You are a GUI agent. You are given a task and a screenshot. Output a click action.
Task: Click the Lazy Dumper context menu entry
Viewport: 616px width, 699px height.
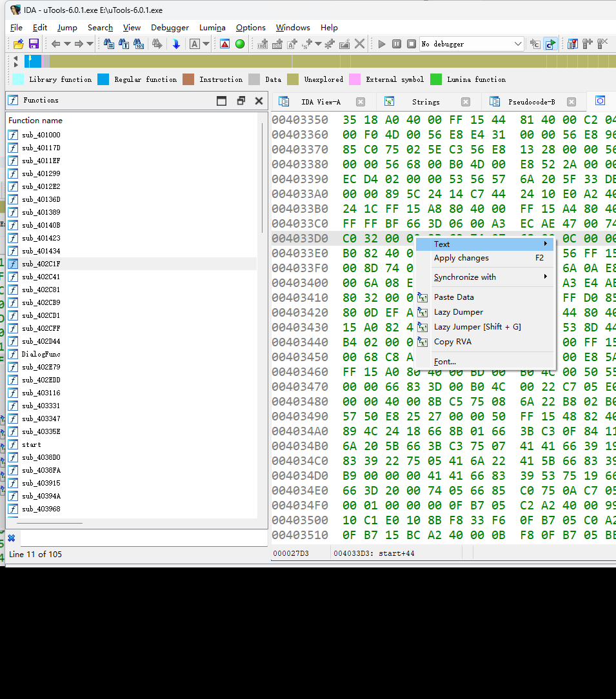coord(458,312)
